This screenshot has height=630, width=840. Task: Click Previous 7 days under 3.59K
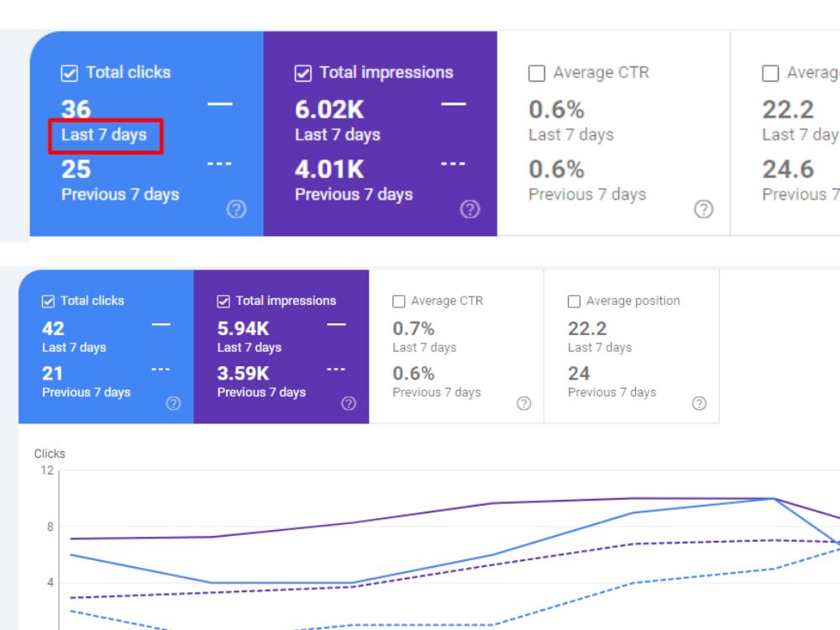(261, 392)
